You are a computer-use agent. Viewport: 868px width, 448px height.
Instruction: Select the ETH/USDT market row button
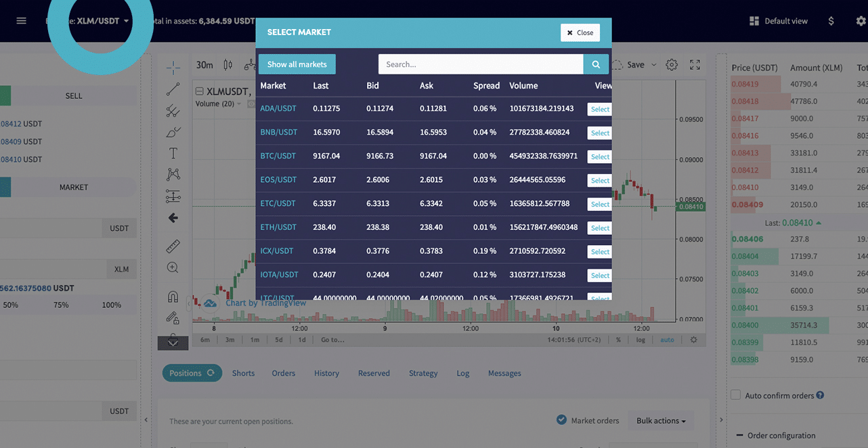coord(600,228)
